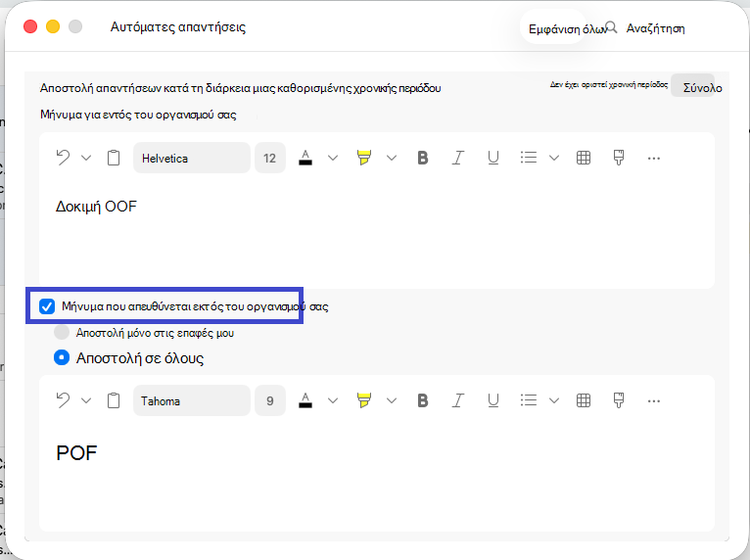Screen dimensions: 750x560
Task: Expand highlight color choices in Tahoma toolbar
Action: 392,400
